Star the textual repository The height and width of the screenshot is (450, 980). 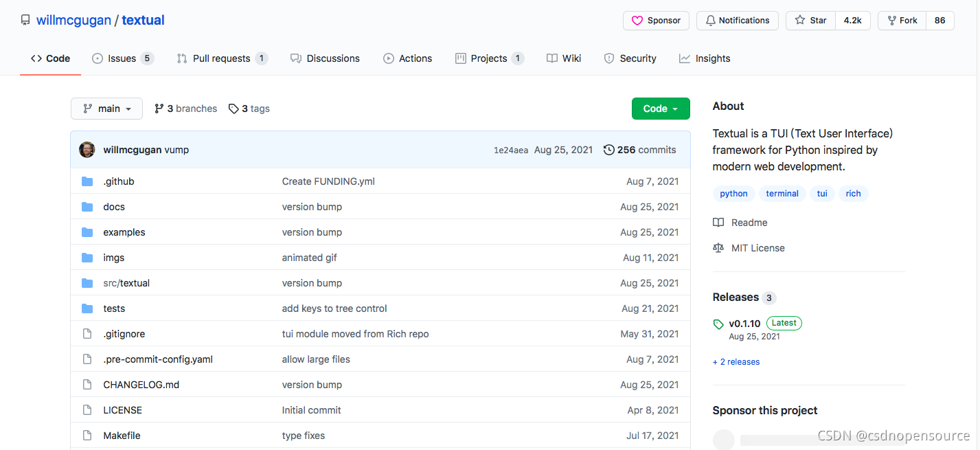810,21
